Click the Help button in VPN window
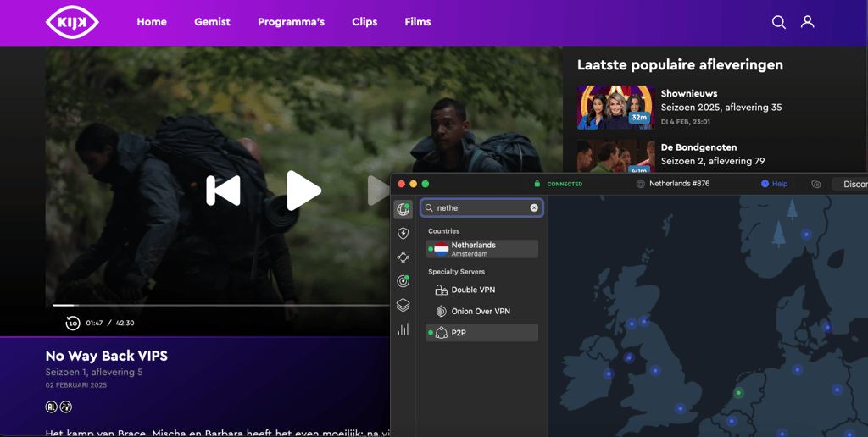 (775, 184)
